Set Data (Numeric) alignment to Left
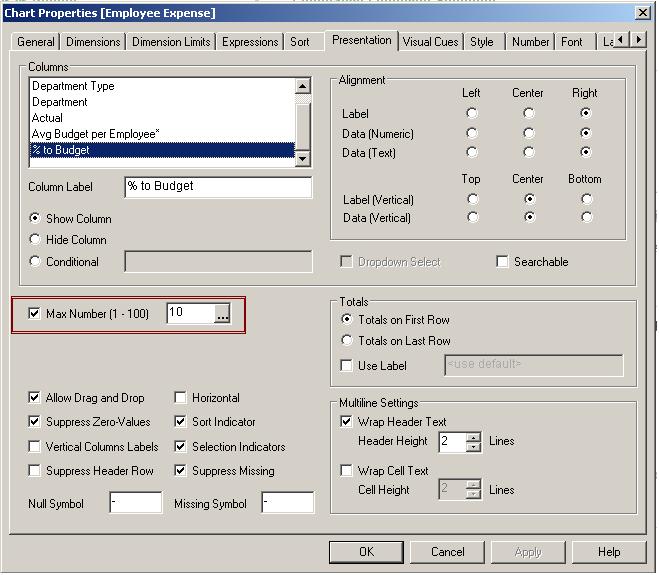 (x=472, y=133)
